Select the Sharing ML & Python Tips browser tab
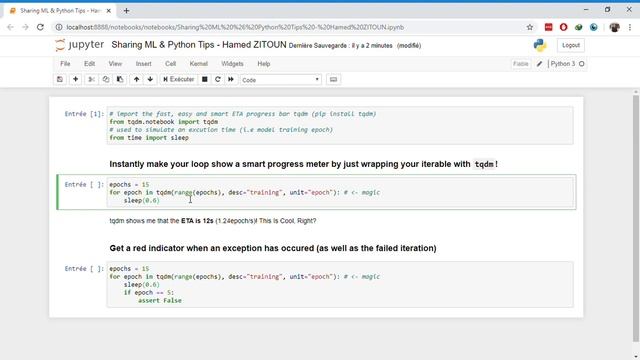 point(60,11)
